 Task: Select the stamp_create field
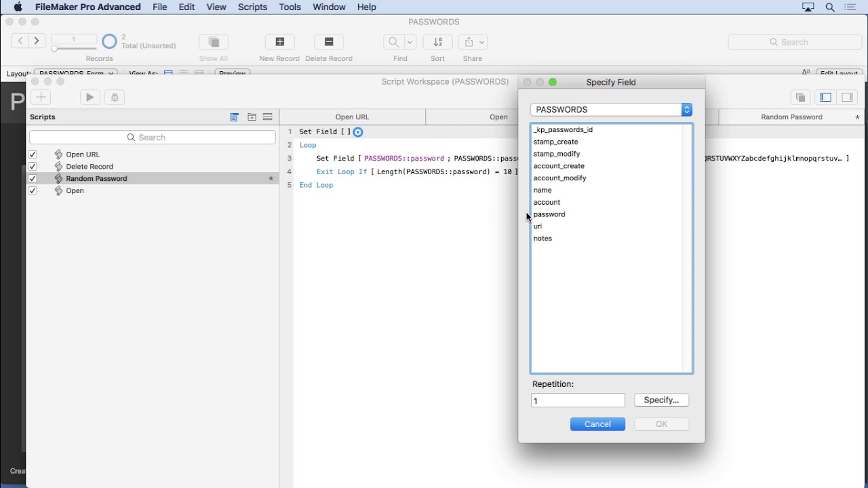coord(607,142)
